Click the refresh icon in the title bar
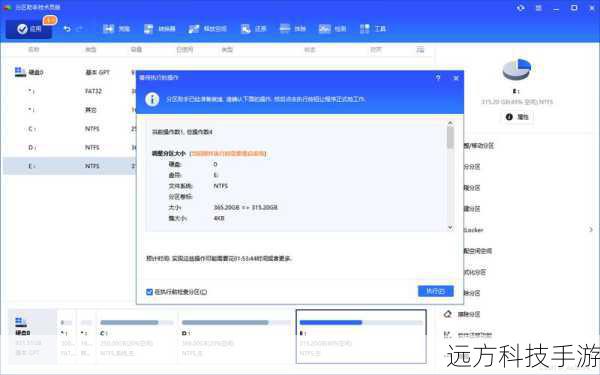The width and height of the screenshot is (600, 375). 520,8
